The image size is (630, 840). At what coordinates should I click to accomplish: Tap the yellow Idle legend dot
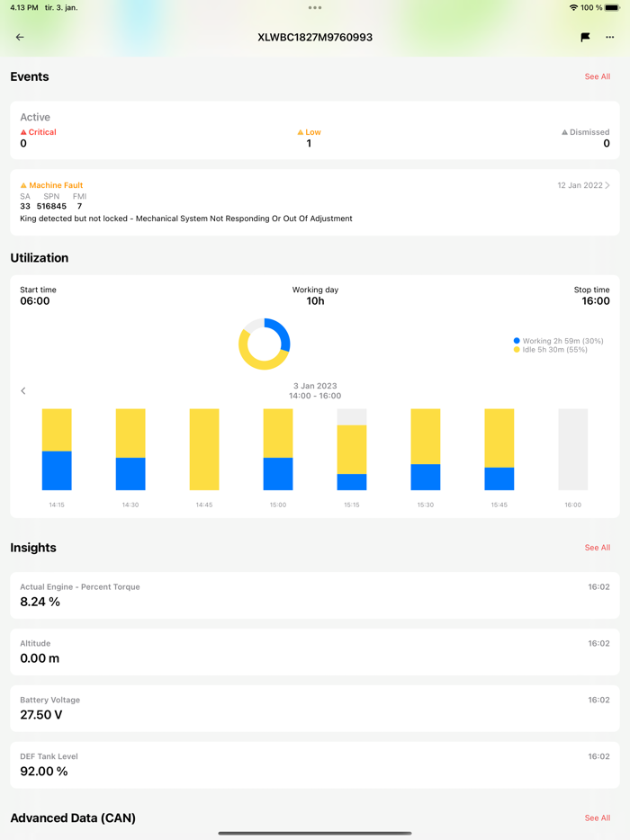click(x=517, y=349)
